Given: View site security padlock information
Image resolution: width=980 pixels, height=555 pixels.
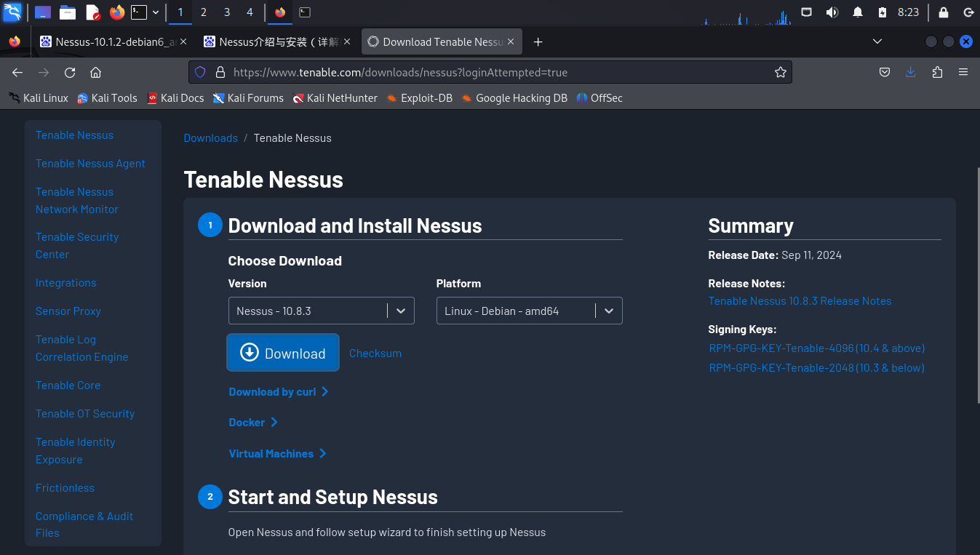Looking at the screenshot, I should pos(220,72).
